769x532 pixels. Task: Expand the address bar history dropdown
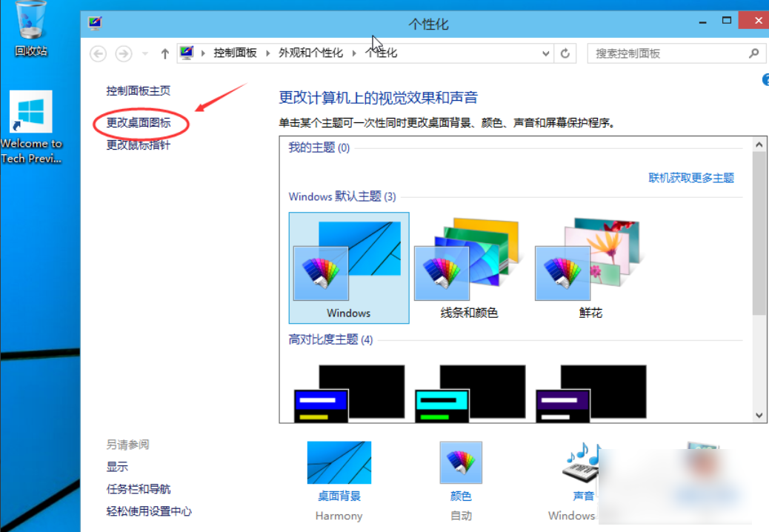[x=546, y=53]
